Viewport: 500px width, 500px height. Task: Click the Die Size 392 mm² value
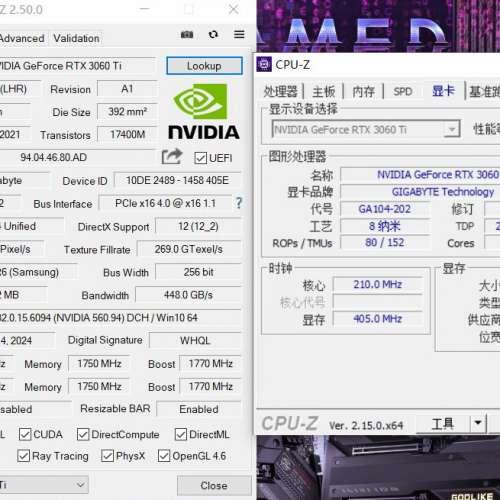[x=127, y=112]
